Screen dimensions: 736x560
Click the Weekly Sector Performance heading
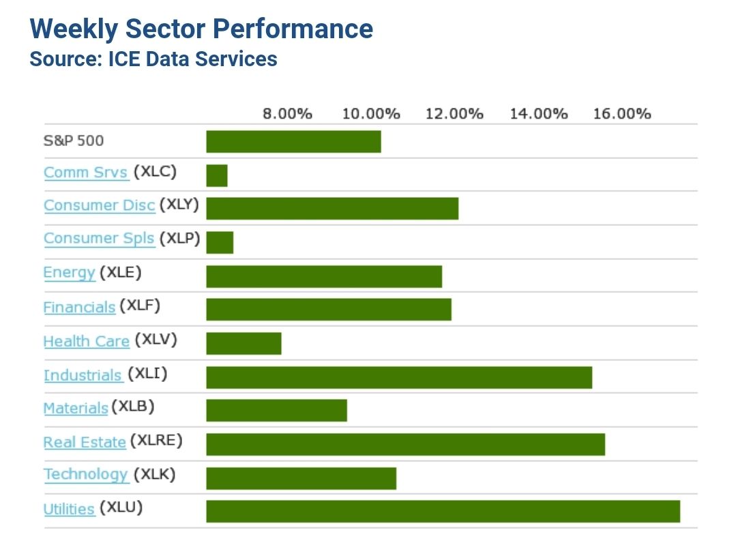tap(201, 29)
